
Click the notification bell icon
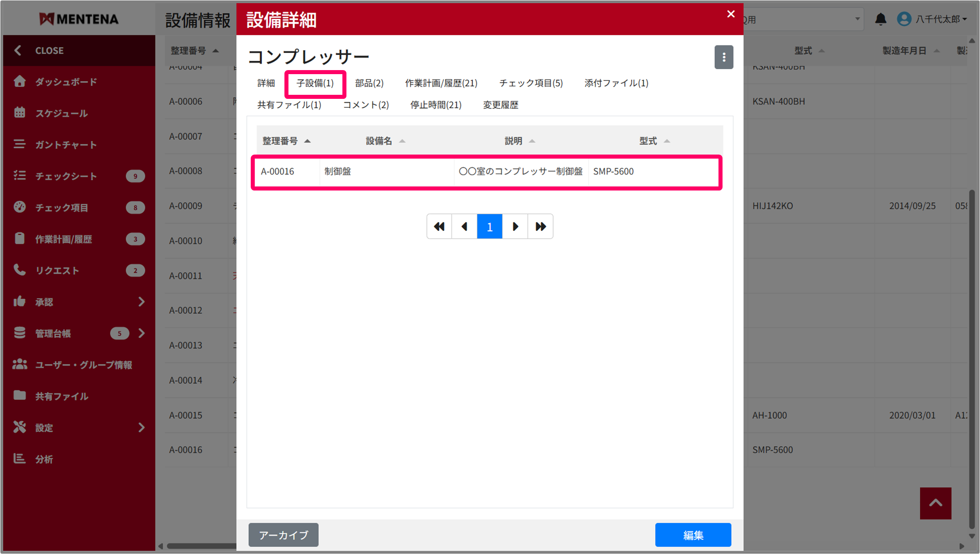click(x=880, y=19)
